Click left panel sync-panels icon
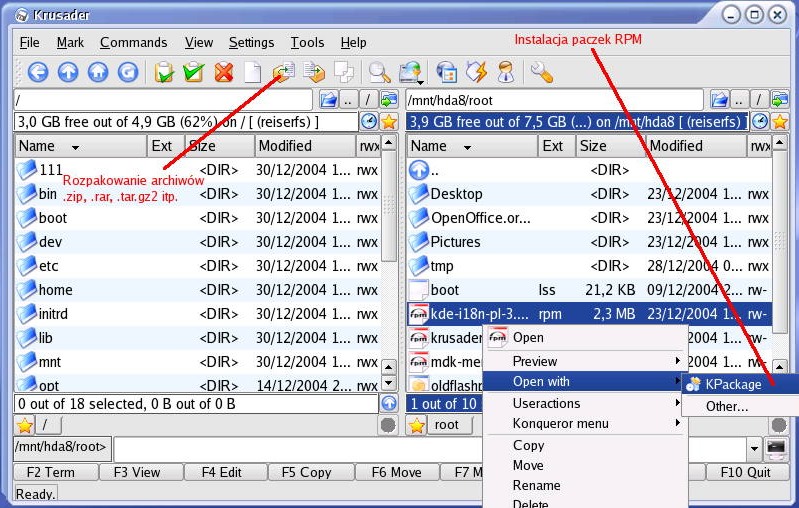The width and height of the screenshot is (799, 508). coord(389,99)
